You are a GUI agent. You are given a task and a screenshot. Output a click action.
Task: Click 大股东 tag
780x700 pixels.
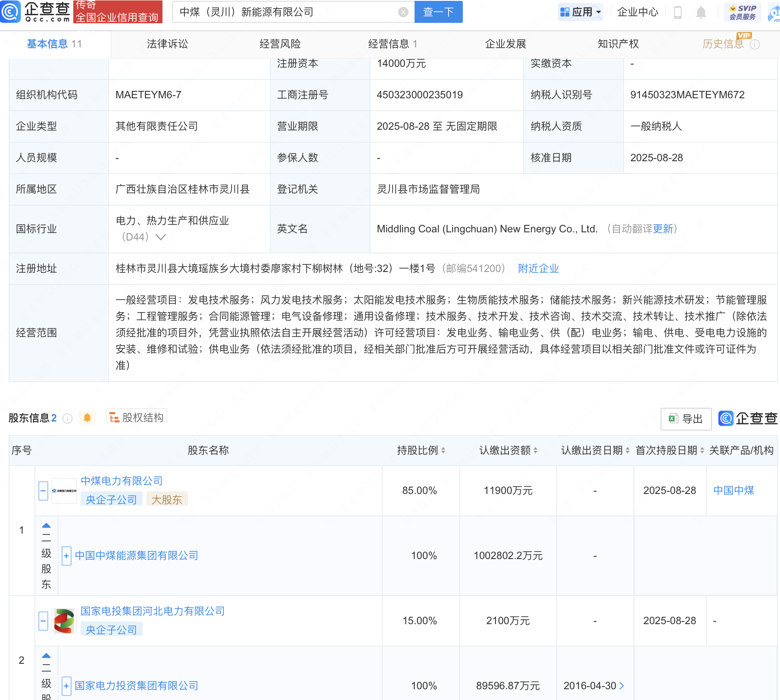[x=167, y=500]
